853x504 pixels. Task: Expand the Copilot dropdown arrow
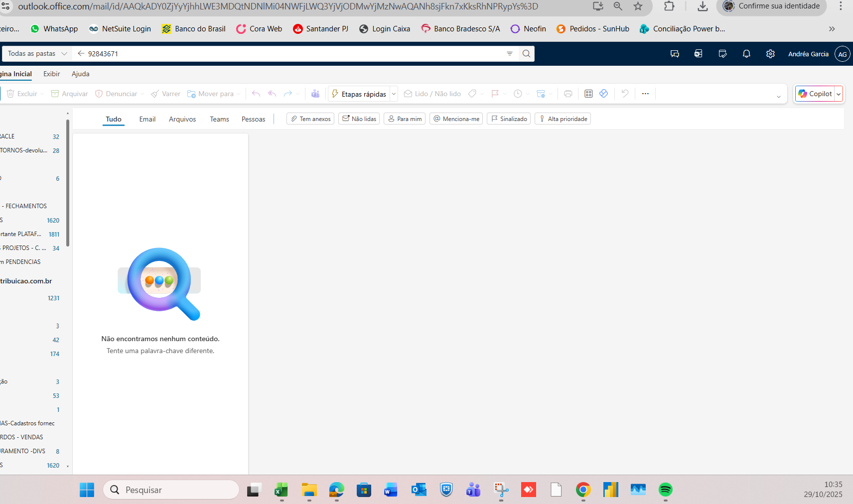coord(839,94)
